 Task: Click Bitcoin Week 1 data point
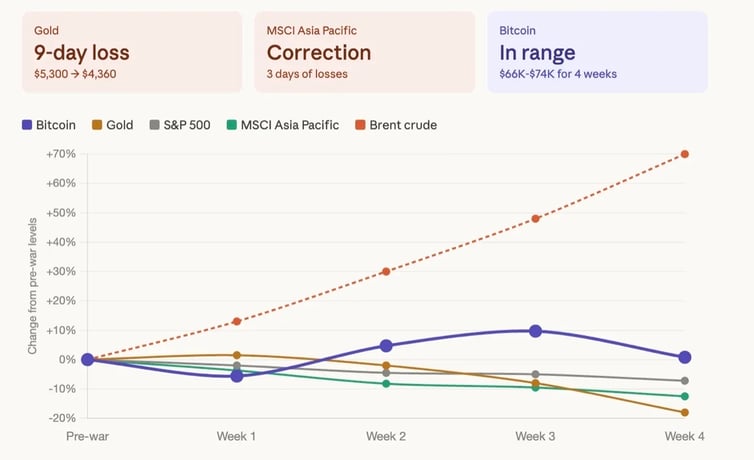point(237,375)
